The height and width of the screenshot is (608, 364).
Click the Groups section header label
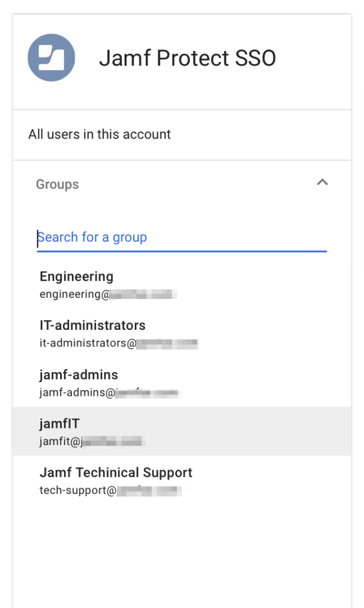pos(57,184)
